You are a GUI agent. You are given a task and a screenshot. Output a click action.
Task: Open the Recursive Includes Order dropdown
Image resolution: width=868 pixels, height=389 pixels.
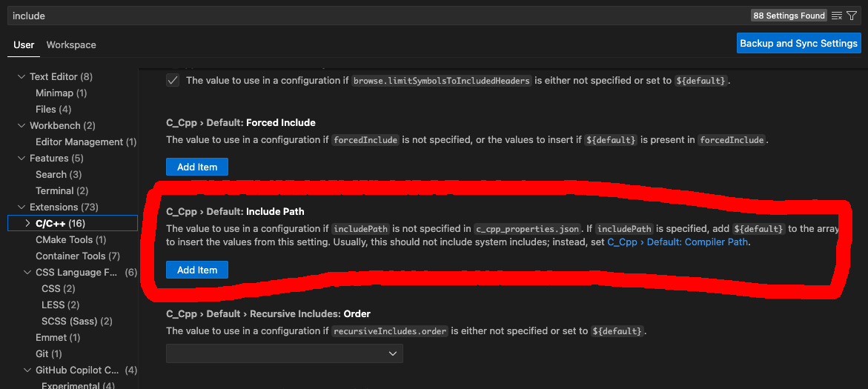(285, 353)
